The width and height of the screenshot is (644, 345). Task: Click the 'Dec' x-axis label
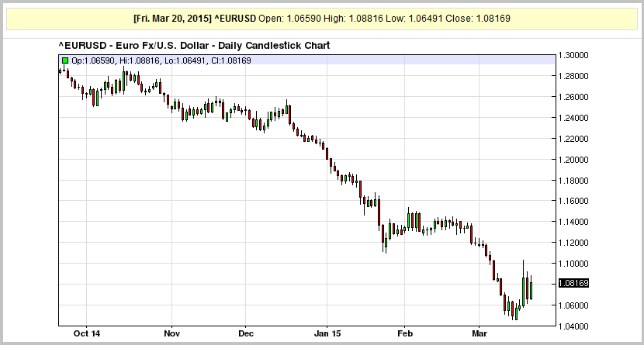[246, 333]
